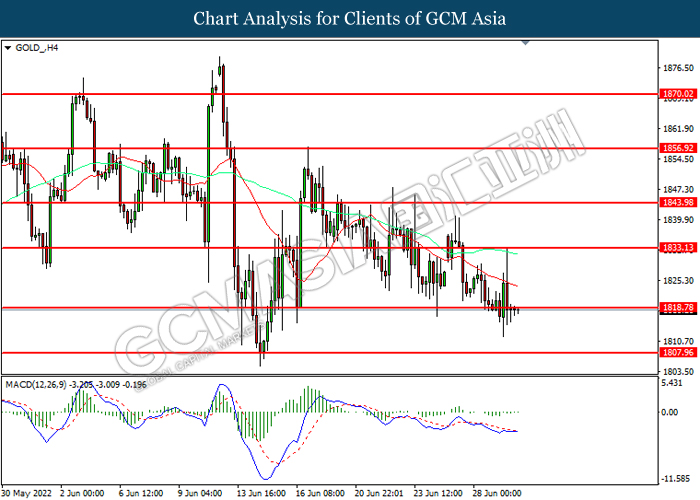Screen dimensions: 700x500
Task: Click the GOLD_,H4 symbol label
Action: coord(37,48)
